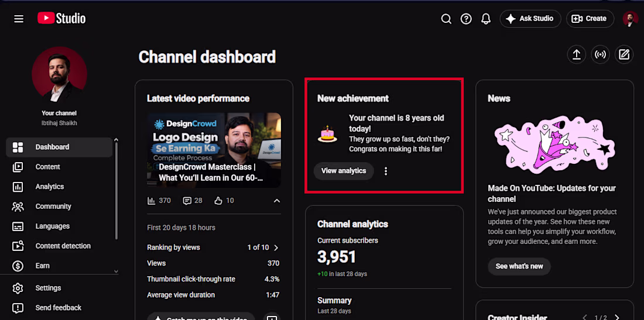Click the 'First 20 days 18 hours' text

click(x=181, y=228)
